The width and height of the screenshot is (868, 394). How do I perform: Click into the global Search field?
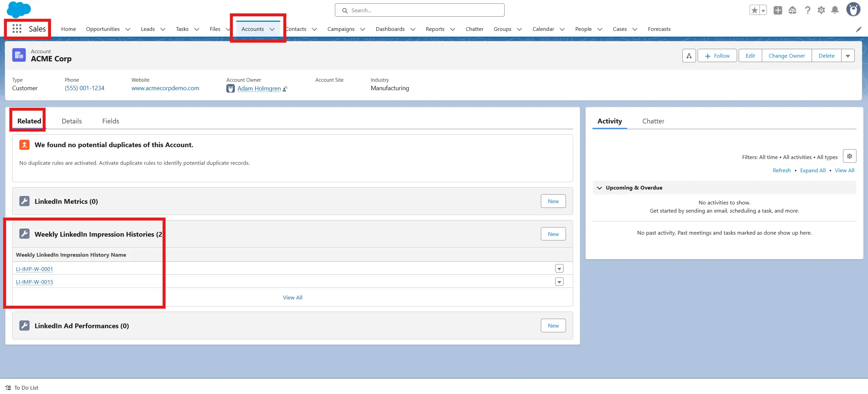(x=419, y=10)
